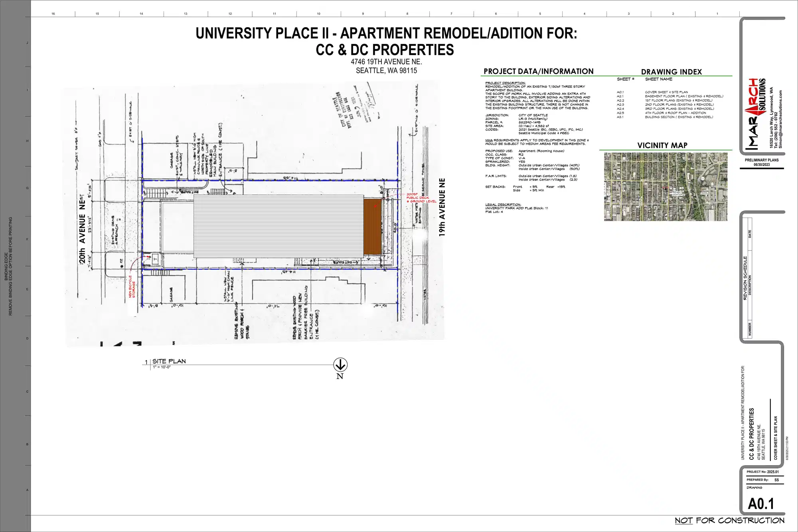Click the 'NOT FOR CONSTRUCTION' note
The image size is (798, 532).
point(729,520)
